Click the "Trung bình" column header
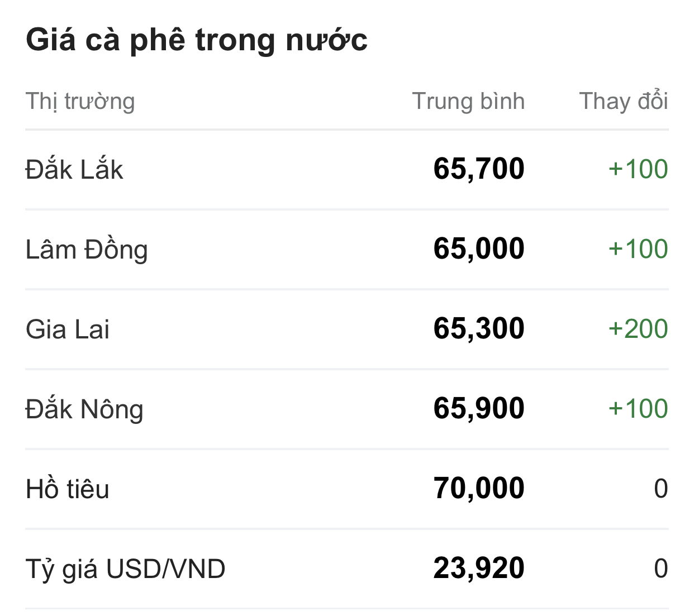Image resolution: width=694 pixels, height=616 pixels. point(468,102)
